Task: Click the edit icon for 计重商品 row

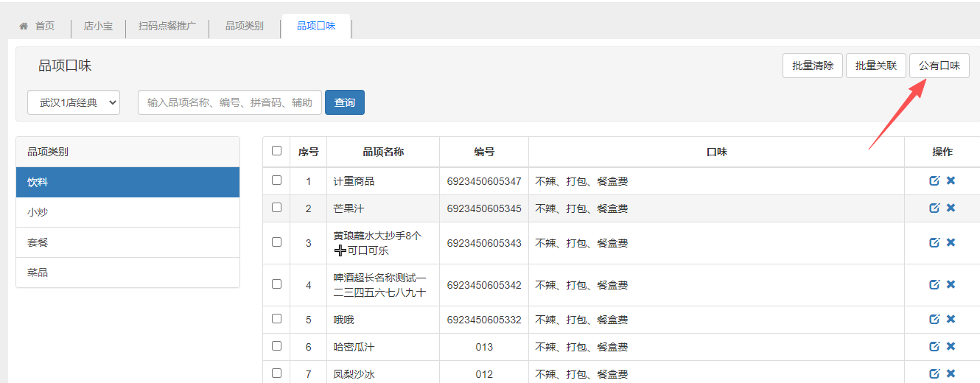Action: coord(934,181)
